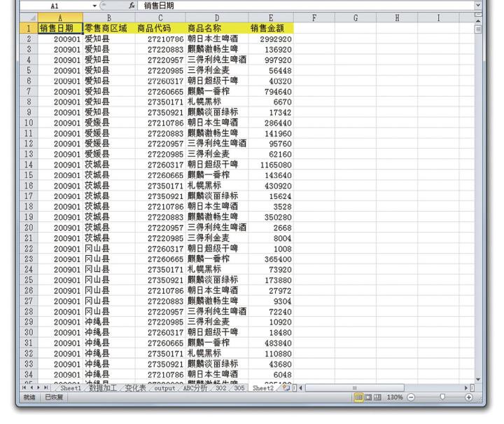
Task: Select cell 爱媛县 in row 10
Action: click(109, 123)
